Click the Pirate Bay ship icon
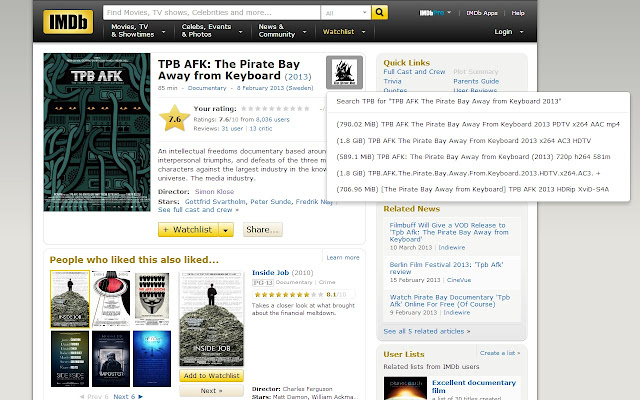The height and width of the screenshot is (400, 640). tap(344, 72)
